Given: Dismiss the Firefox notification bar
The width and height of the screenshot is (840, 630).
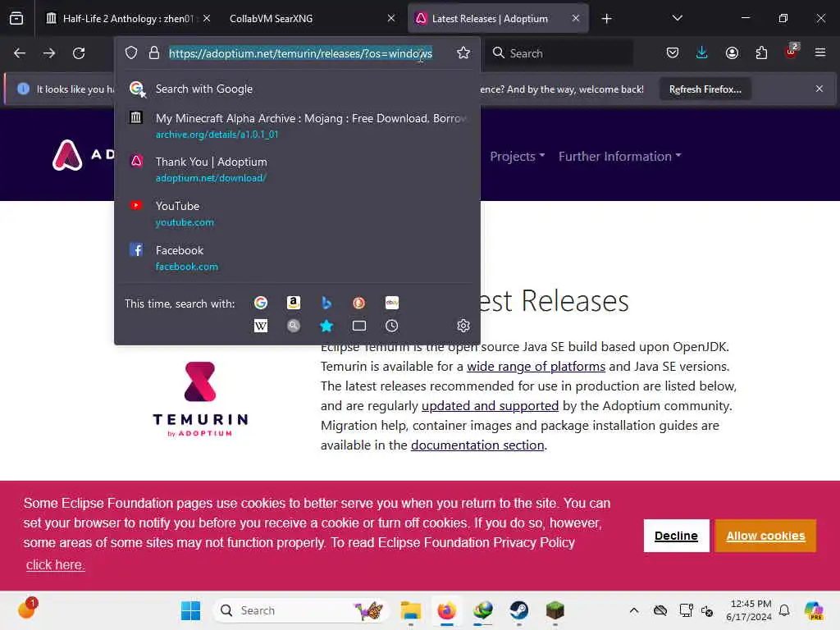Looking at the screenshot, I should (819, 89).
